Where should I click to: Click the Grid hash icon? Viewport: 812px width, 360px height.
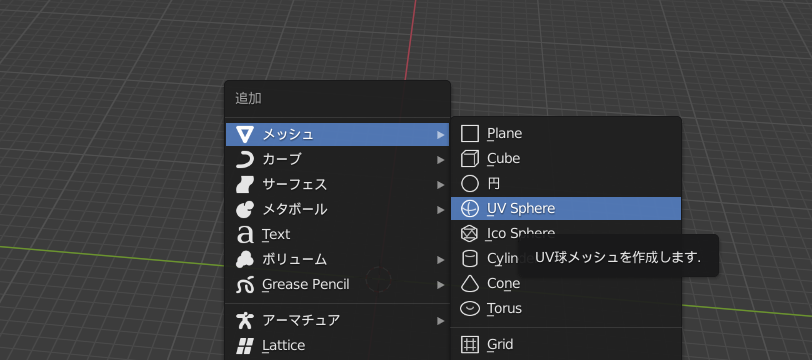(x=470, y=344)
